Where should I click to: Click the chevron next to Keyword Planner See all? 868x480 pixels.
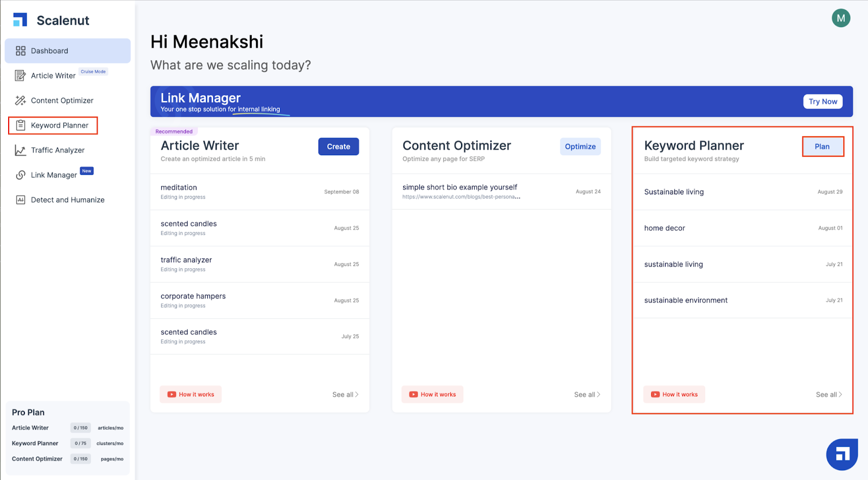pyautogui.click(x=840, y=395)
